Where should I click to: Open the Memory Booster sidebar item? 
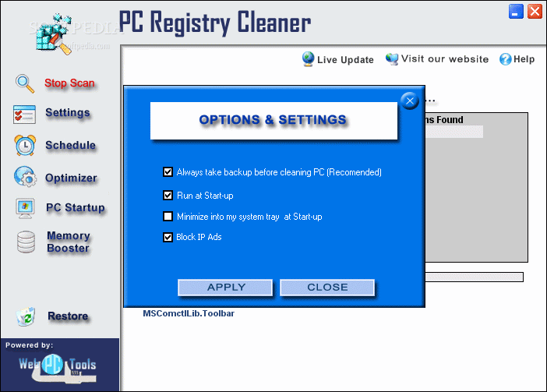pos(69,242)
